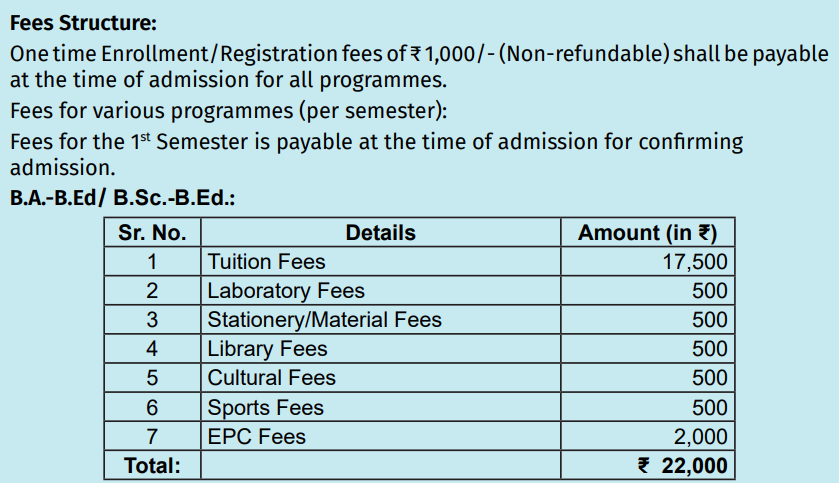This screenshot has height=483, width=839.
Task: Click the 500 amount for Laboratory Fees
Action: point(709,291)
